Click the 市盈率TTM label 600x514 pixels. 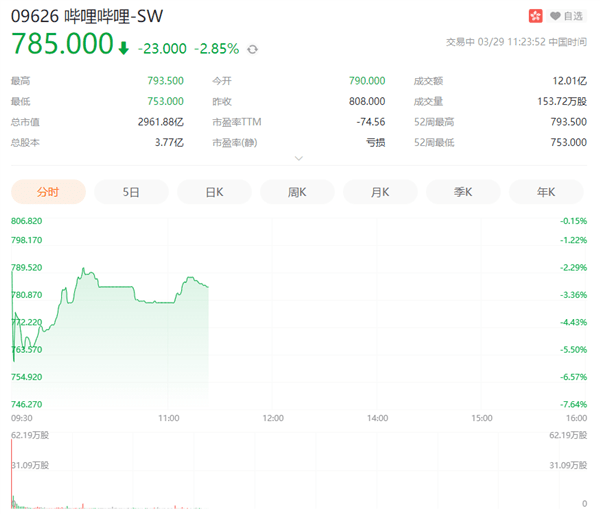click(x=237, y=121)
